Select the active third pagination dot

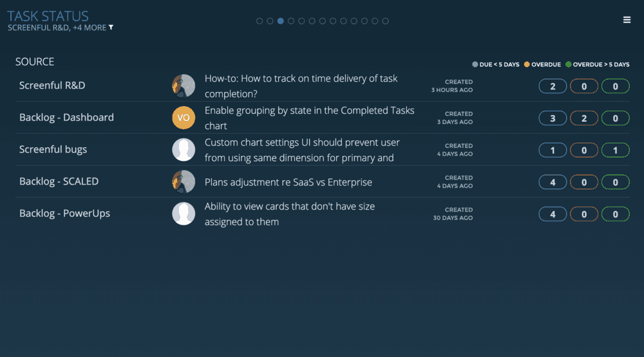point(281,21)
